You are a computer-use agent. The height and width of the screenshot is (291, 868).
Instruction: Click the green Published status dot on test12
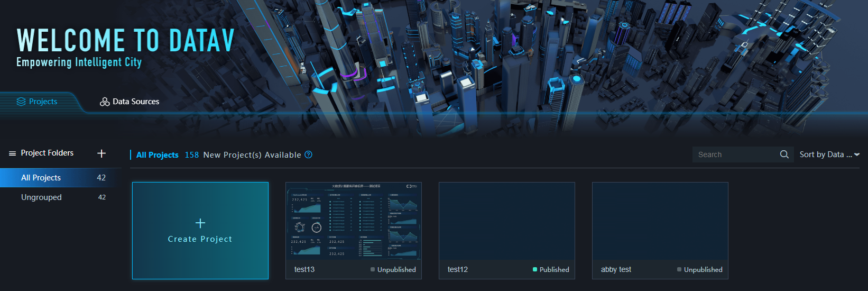pos(535,270)
